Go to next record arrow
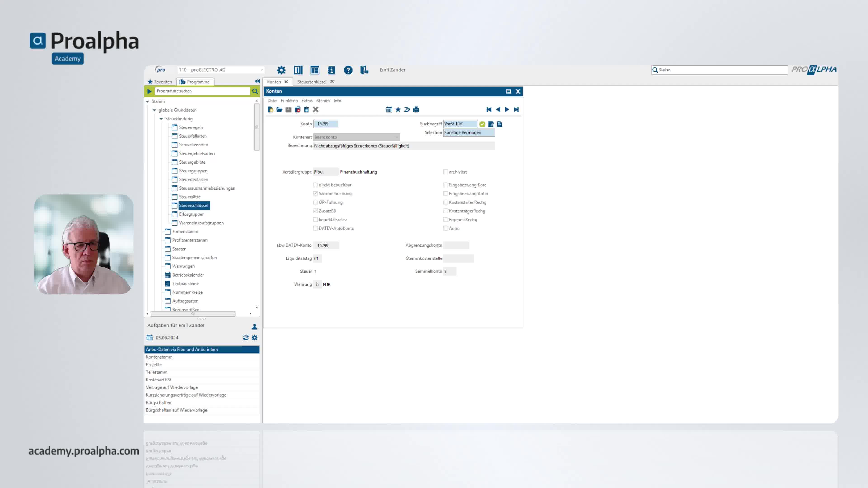This screenshot has height=488, width=868. 507,109
